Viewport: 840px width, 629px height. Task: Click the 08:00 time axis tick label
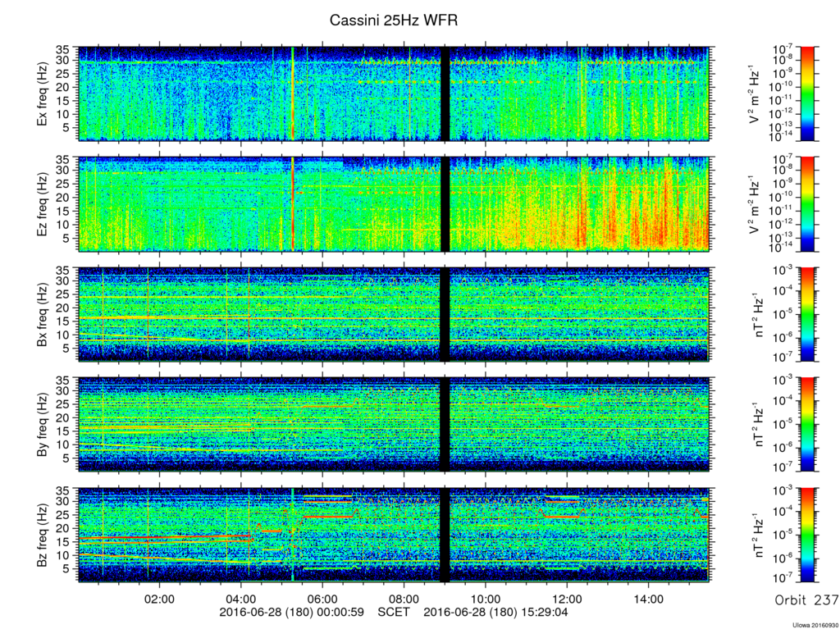(x=404, y=599)
